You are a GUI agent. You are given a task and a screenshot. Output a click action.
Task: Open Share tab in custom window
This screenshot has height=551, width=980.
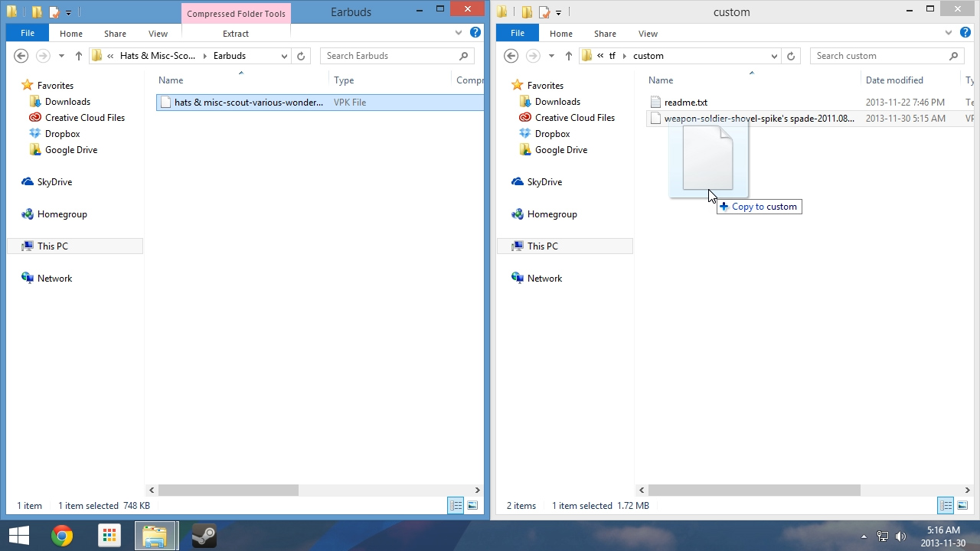pos(605,34)
